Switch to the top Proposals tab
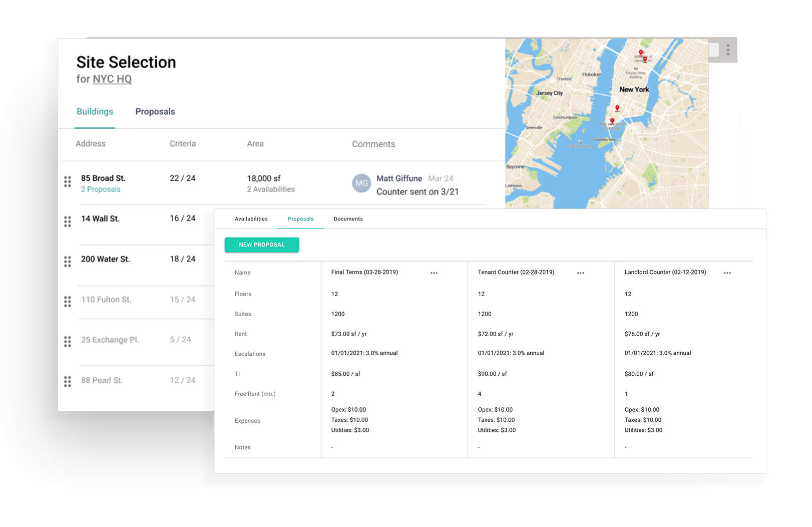The width and height of the screenshot is (812, 527). (155, 112)
